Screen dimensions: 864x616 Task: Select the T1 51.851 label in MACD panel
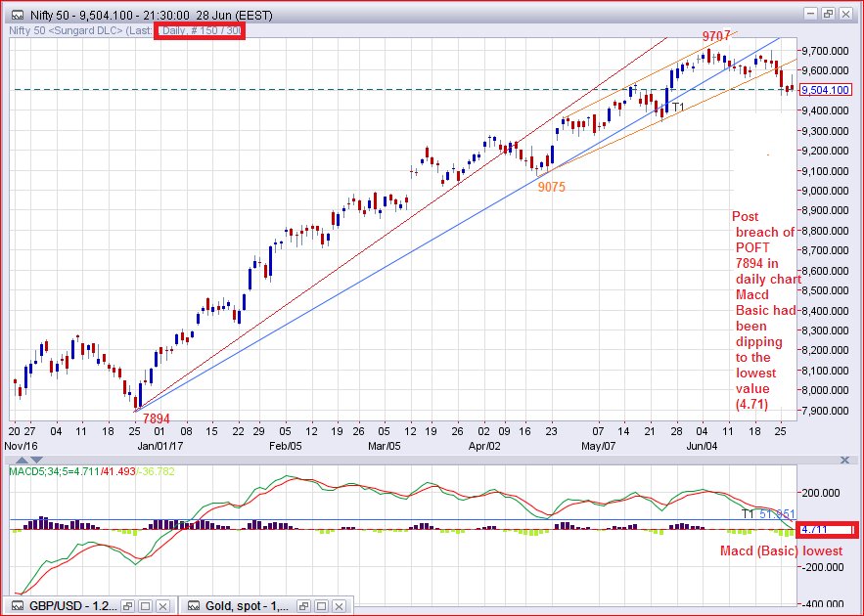pos(768,513)
